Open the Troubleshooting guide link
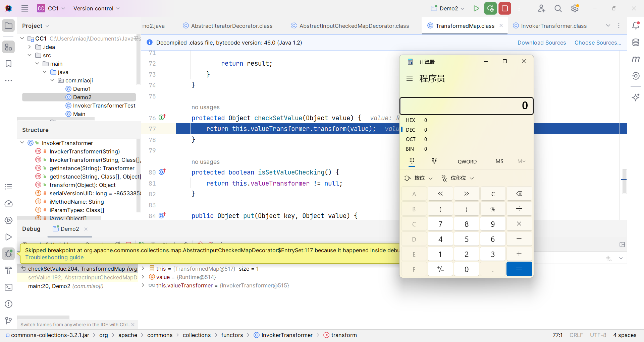 click(x=54, y=258)
